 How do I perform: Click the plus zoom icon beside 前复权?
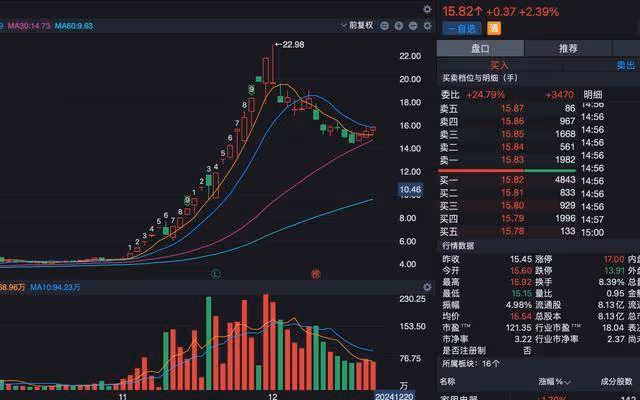pyautogui.click(x=399, y=26)
